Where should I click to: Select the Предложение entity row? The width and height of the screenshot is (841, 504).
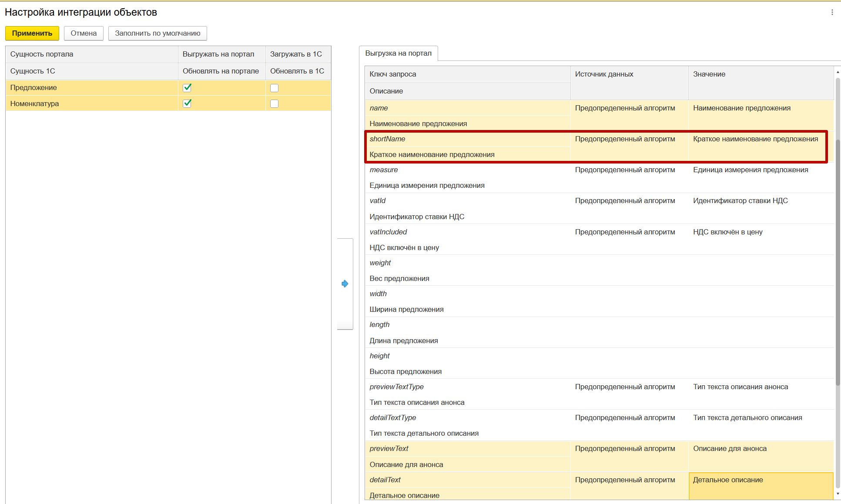click(34, 88)
